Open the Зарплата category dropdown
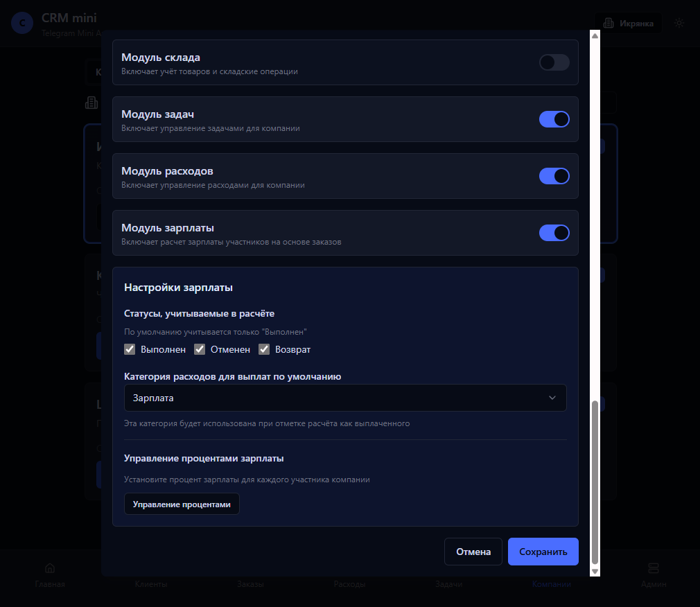The height and width of the screenshot is (607, 700). (x=344, y=398)
